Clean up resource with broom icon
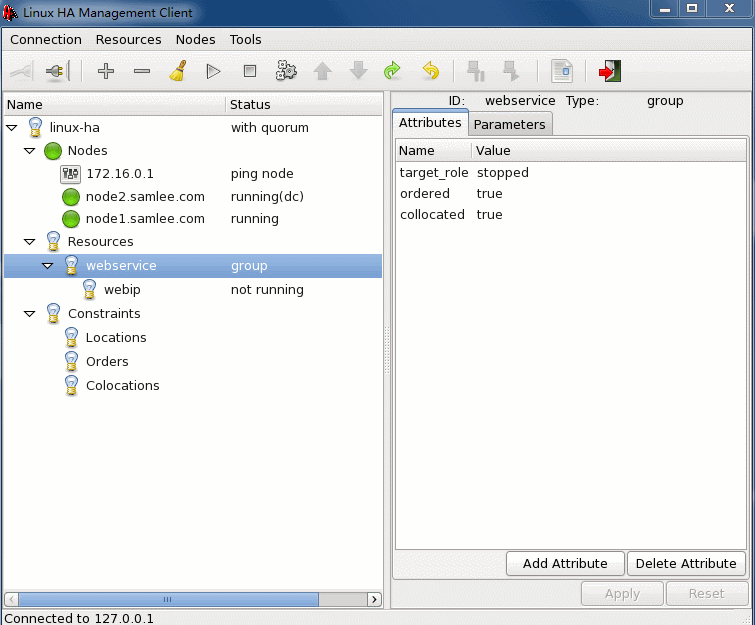 (178, 71)
